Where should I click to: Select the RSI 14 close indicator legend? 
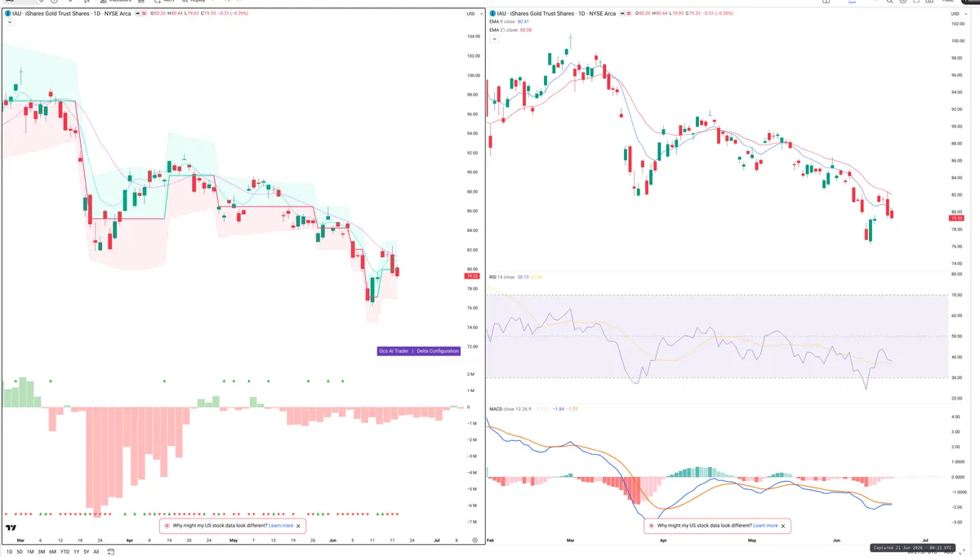pyautogui.click(x=501, y=277)
